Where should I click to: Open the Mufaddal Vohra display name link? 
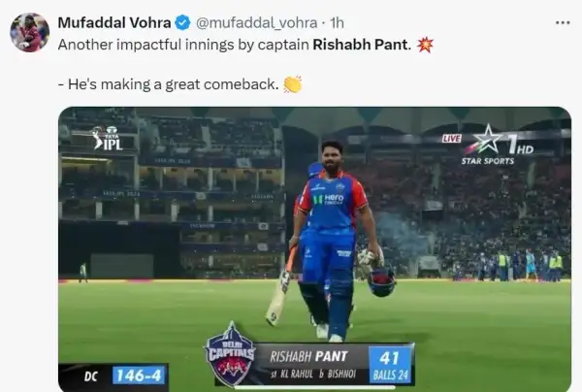click(114, 23)
